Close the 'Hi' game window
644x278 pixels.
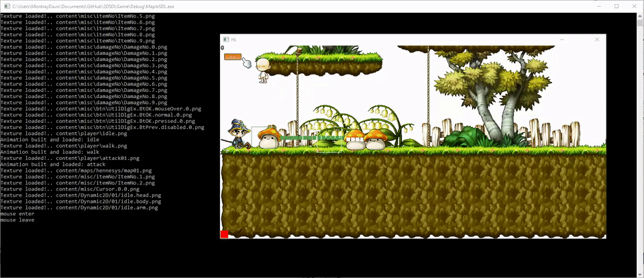tap(597, 40)
